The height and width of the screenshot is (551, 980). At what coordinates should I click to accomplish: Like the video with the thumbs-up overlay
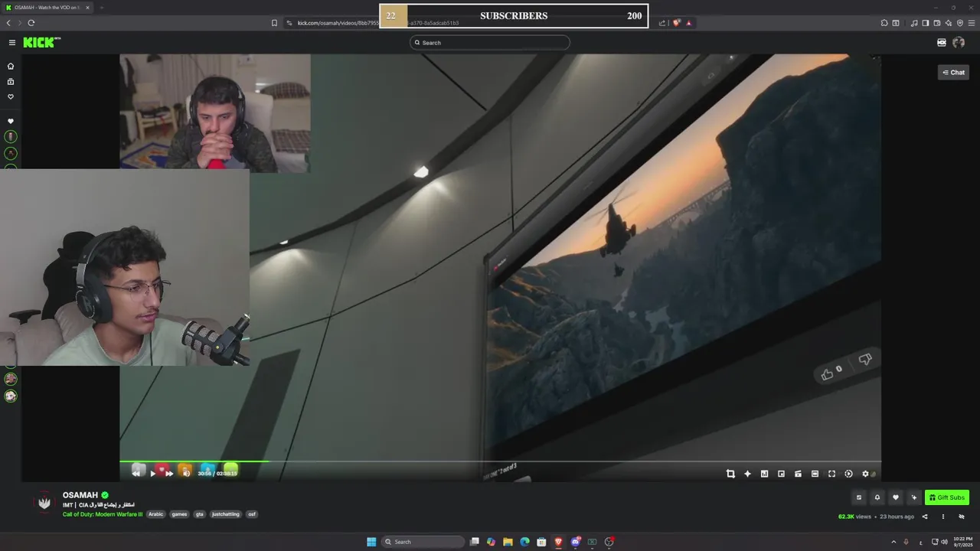(827, 374)
